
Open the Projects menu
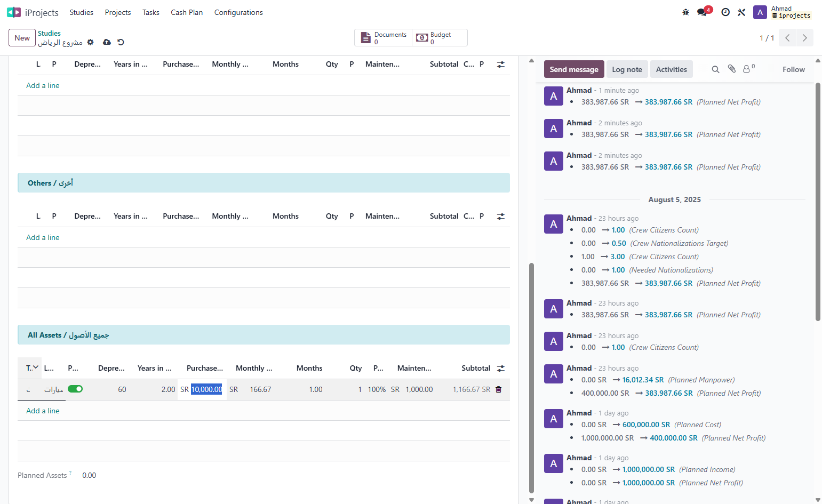pyautogui.click(x=118, y=12)
